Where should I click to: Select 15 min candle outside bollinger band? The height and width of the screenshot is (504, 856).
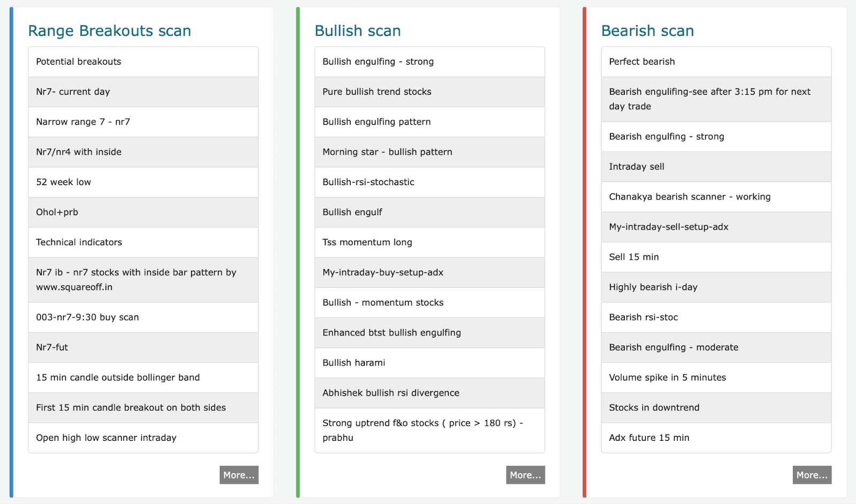(143, 377)
